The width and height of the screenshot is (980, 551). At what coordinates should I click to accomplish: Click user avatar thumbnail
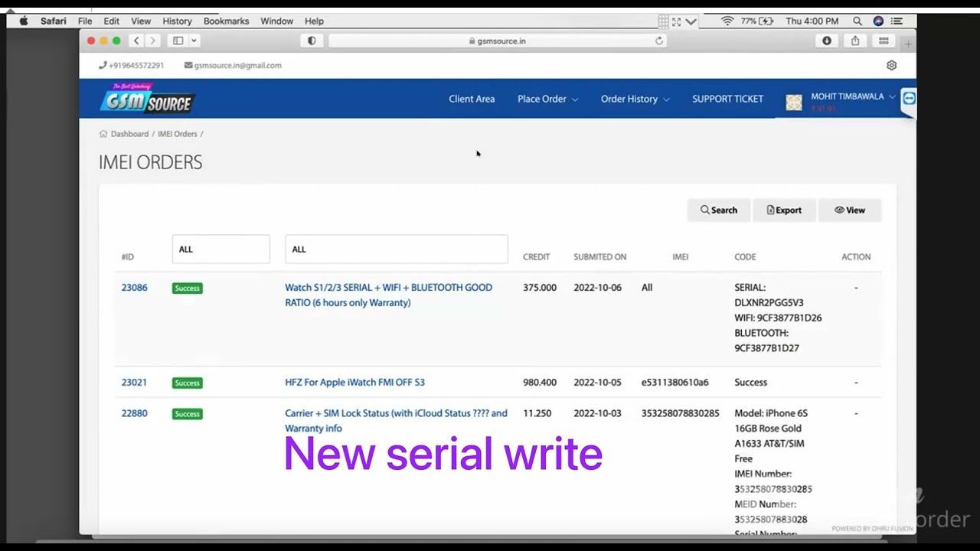(794, 103)
